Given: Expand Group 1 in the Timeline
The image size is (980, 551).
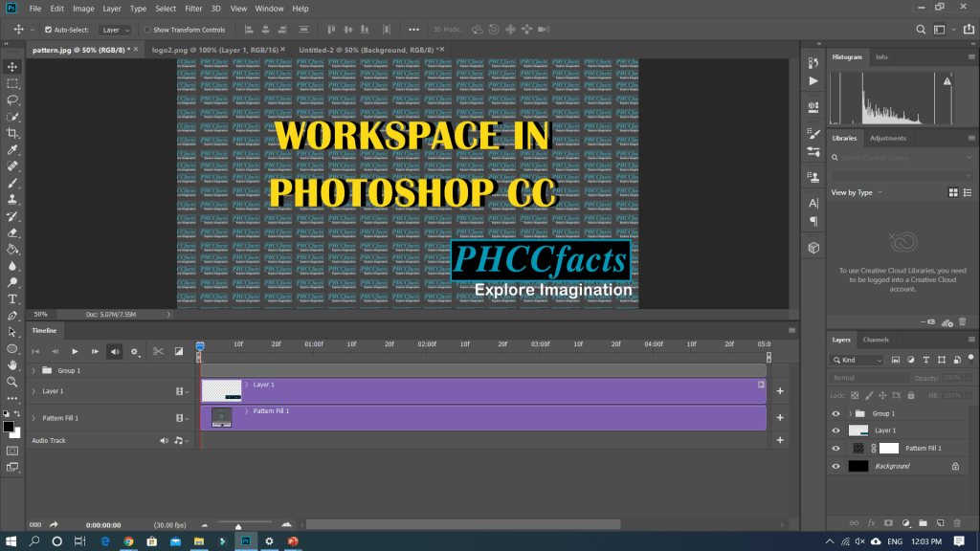Looking at the screenshot, I should click(34, 370).
